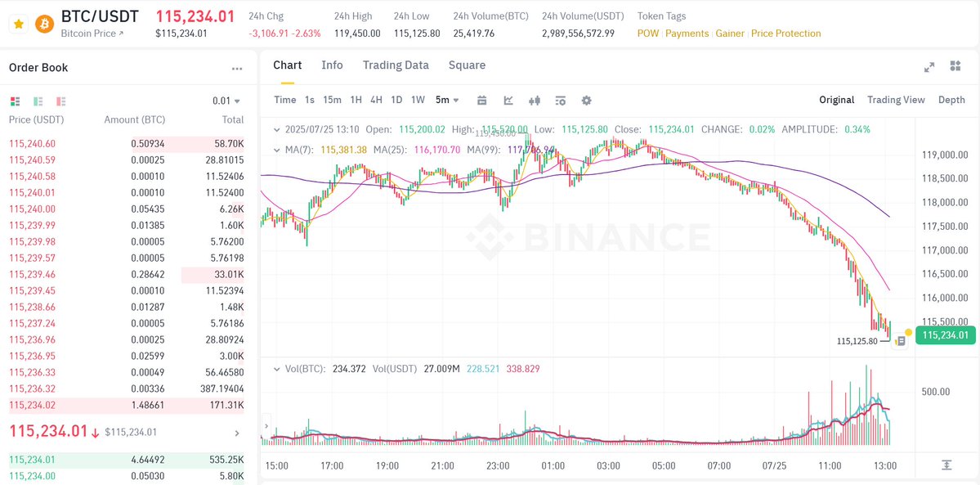Show both bids and asks order book view
The width and height of the screenshot is (980, 485).
(x=16, y=101)
